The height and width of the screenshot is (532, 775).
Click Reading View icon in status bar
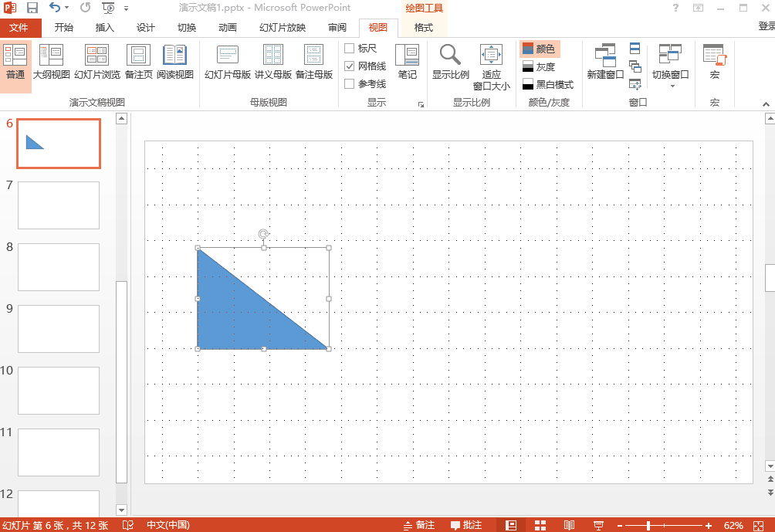click(x=570, y=525)
